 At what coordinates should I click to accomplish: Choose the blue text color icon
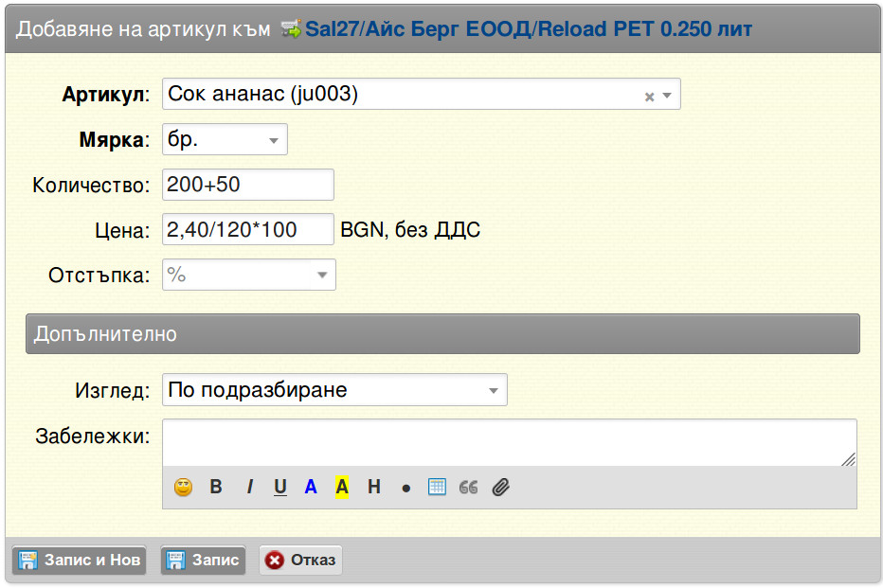pos(311,487)
